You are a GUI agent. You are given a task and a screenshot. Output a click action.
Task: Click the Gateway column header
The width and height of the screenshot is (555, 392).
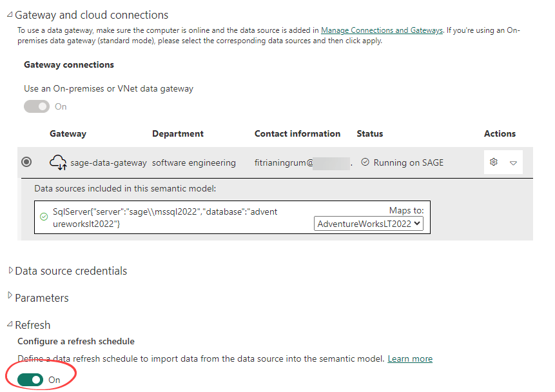(x=68, y=134)
